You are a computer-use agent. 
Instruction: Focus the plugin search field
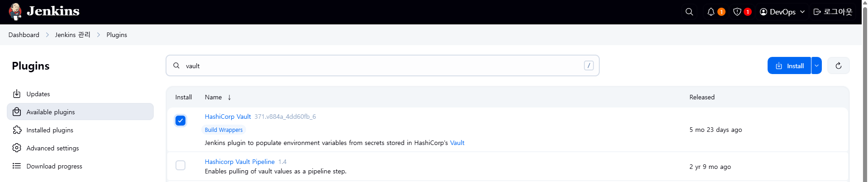pos(383,66)
